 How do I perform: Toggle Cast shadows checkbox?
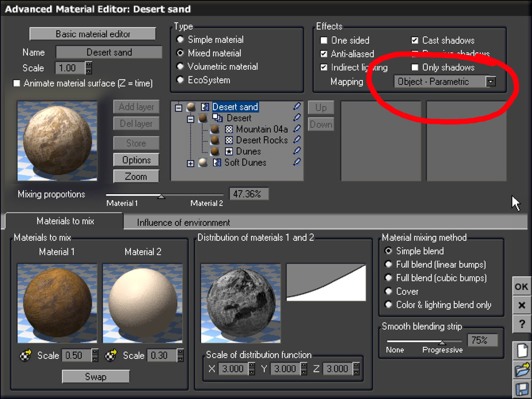pyautogui.click(x=414, y=40)
